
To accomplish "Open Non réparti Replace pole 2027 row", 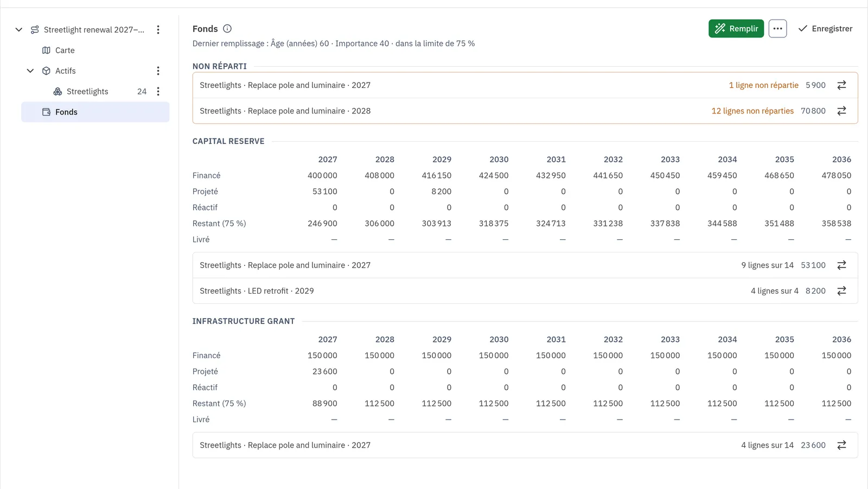I will click(x=525, y=85).
